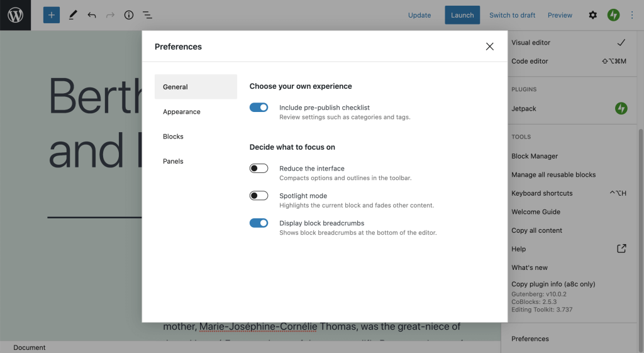Click the Switch to draft link
644x353 pixels.
click(x=512, y=15)
